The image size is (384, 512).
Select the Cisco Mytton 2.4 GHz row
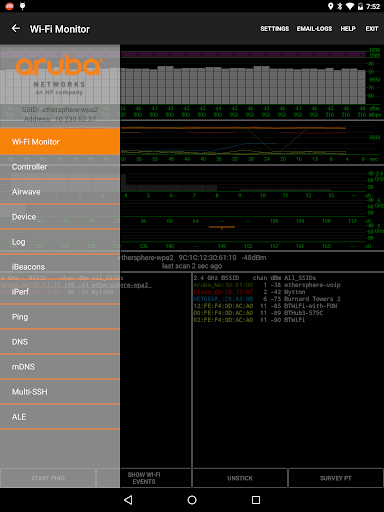pyautogui.click(x=249, y=292)
